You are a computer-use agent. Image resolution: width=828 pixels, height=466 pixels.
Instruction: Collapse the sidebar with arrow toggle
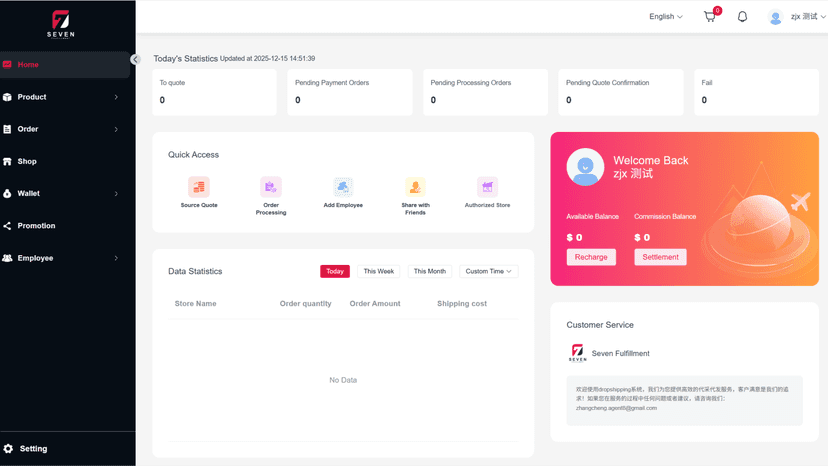tap(135, 60)
